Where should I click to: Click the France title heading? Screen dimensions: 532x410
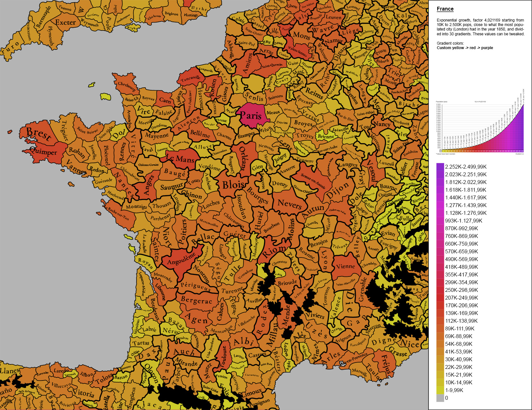[x=445, y=9]
